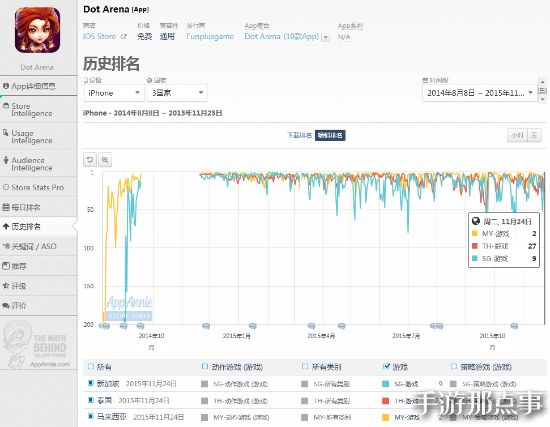550x427 pixels.
Task: Toggle the 马来西亚 country row checkbox
Action: click(x=90, y=416)
